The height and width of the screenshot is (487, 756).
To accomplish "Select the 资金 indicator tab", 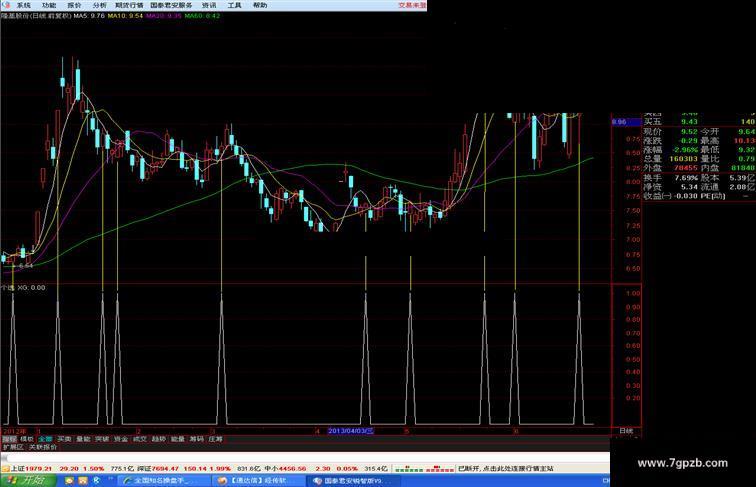I will [121, 439].
